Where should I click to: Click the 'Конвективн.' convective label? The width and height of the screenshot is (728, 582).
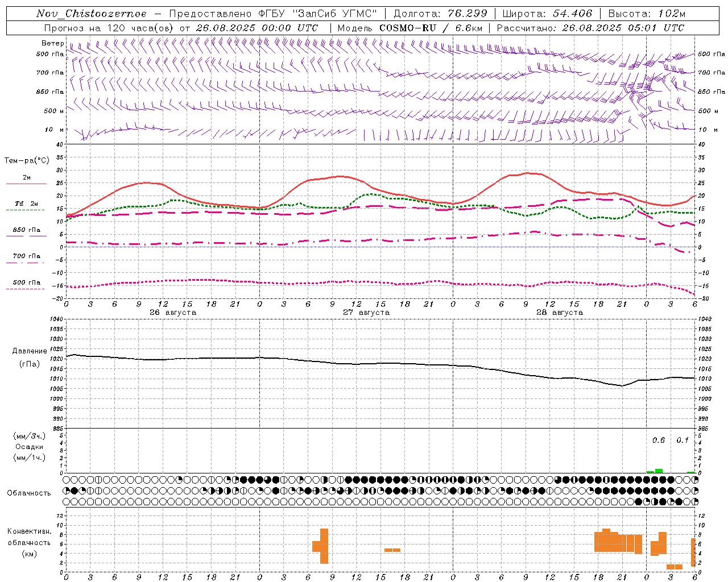click(x=30, y=531)
